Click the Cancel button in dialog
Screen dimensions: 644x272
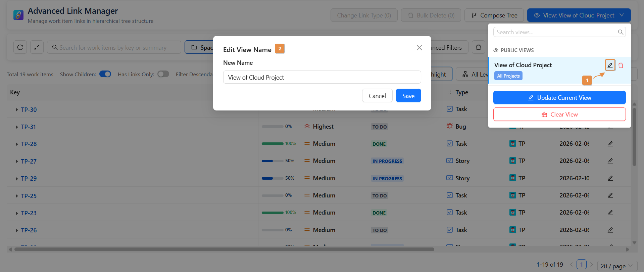[377, 96]
